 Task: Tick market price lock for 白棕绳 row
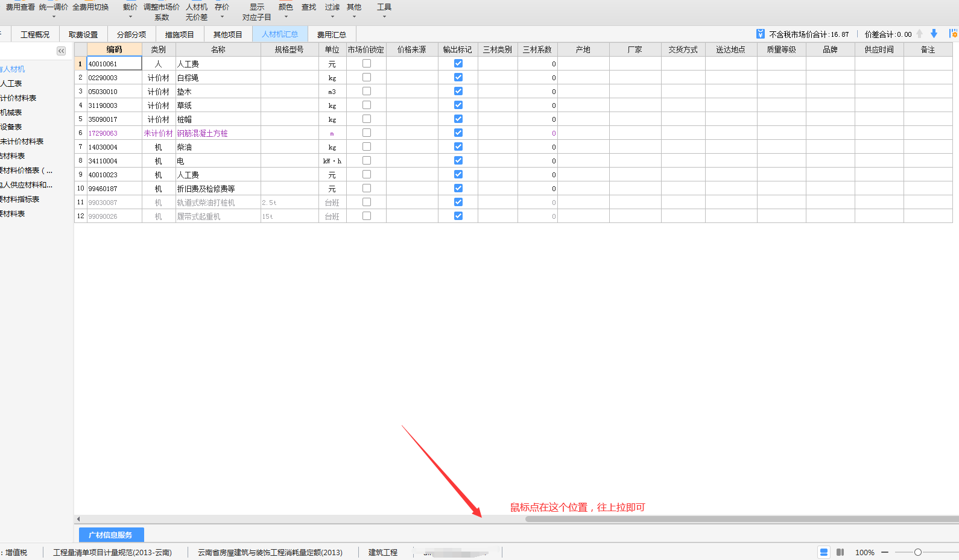(x=366, y=77)
